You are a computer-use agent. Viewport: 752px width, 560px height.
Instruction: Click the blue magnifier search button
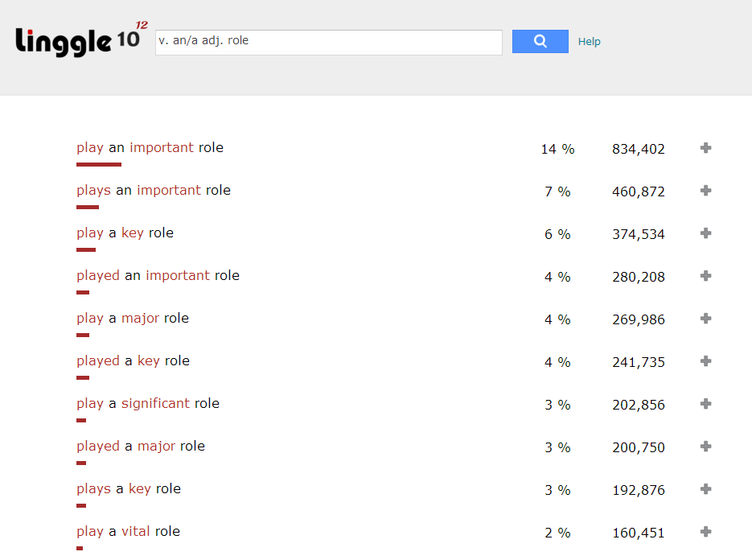tap(540, 42)
